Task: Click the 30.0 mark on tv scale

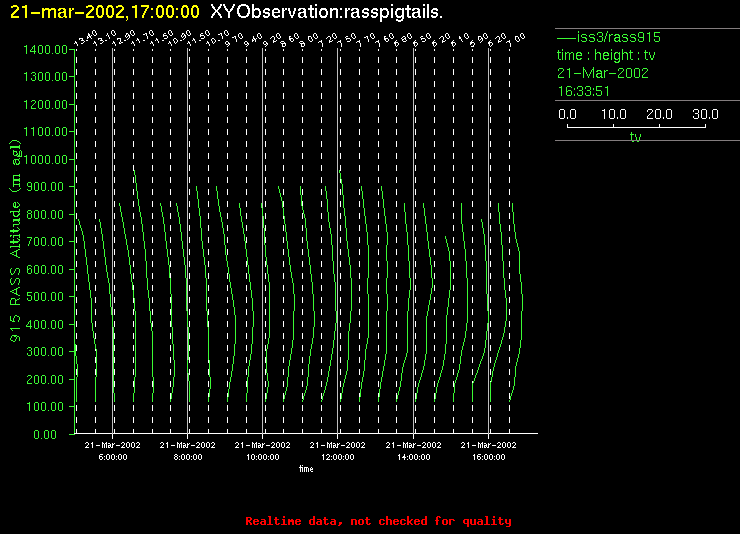Action: [705, 115]
